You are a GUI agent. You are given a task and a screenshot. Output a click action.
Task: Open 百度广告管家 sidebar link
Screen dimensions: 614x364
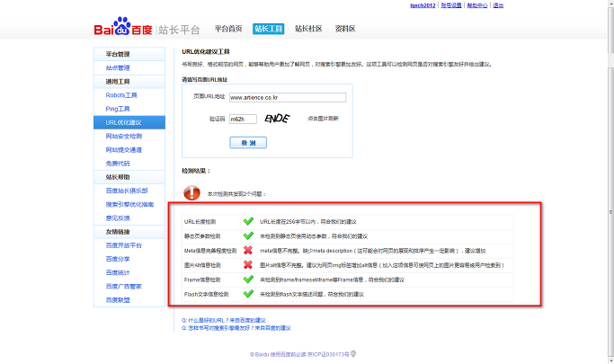pyautogui.click(x=124, y=287)
